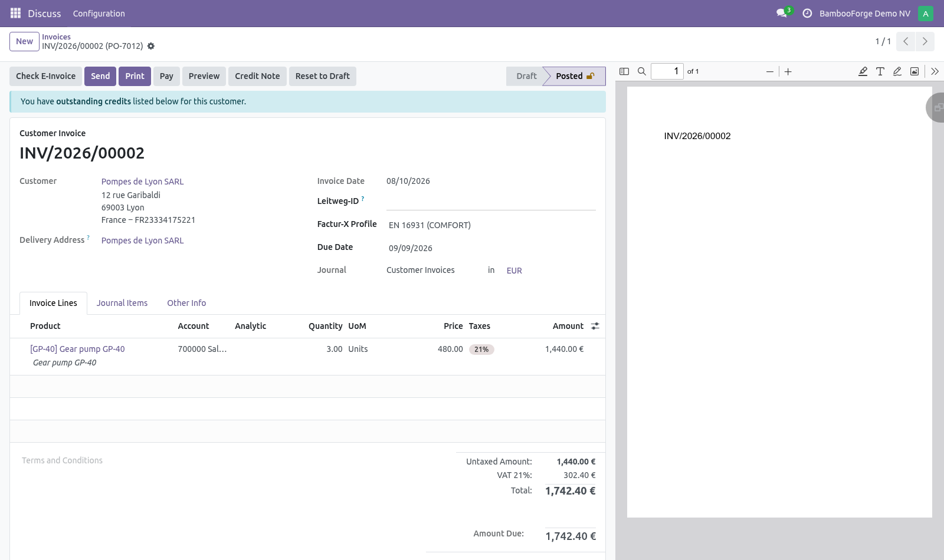Click the Leitweg-ID input field
Screen dimensions: 944x560
point(491,202)
